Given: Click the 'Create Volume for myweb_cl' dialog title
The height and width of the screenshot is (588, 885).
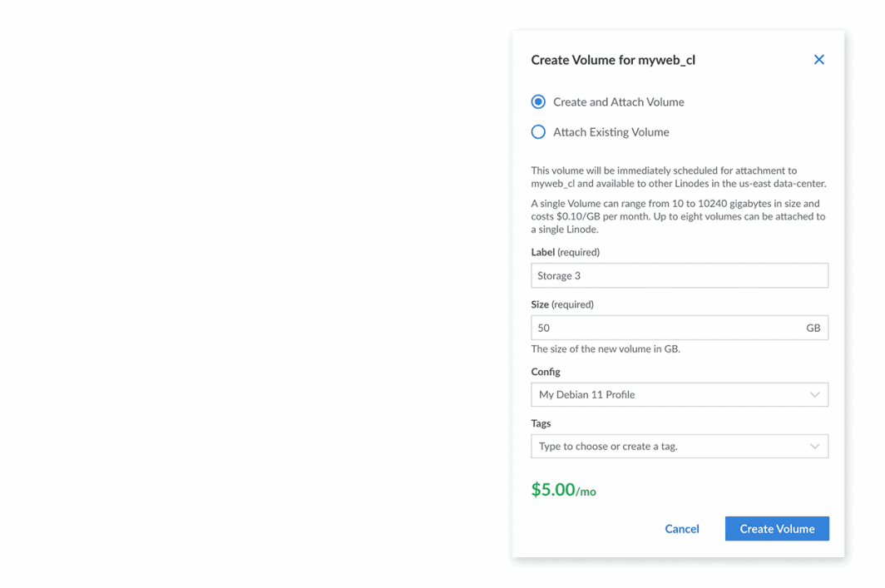Looking at the screenshot, I should pos(612,60).
